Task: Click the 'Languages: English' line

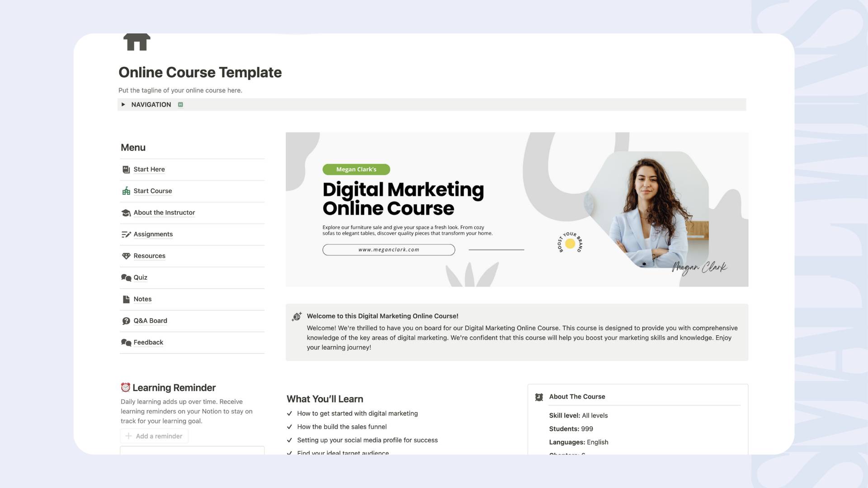Action: coord(579,442)
